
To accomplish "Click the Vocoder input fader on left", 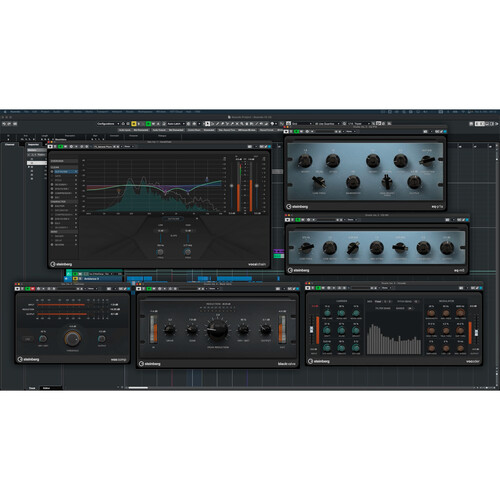I will [x=312, y=329].
